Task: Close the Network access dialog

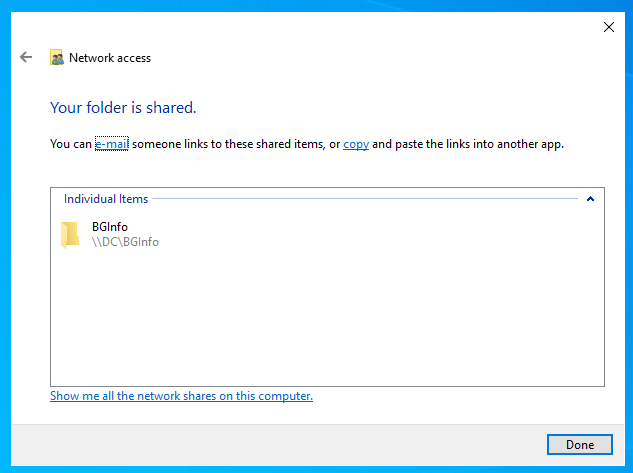Action: tap(609, 27)
